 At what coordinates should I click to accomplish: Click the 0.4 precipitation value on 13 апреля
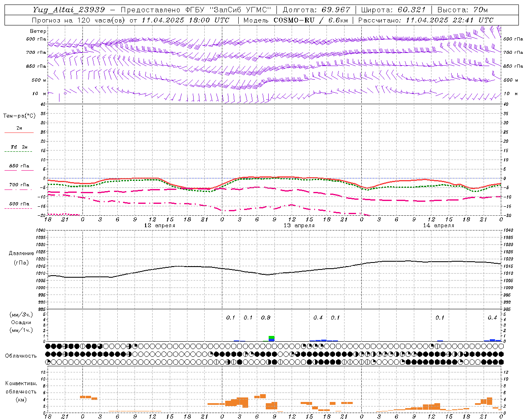(318, 318)
